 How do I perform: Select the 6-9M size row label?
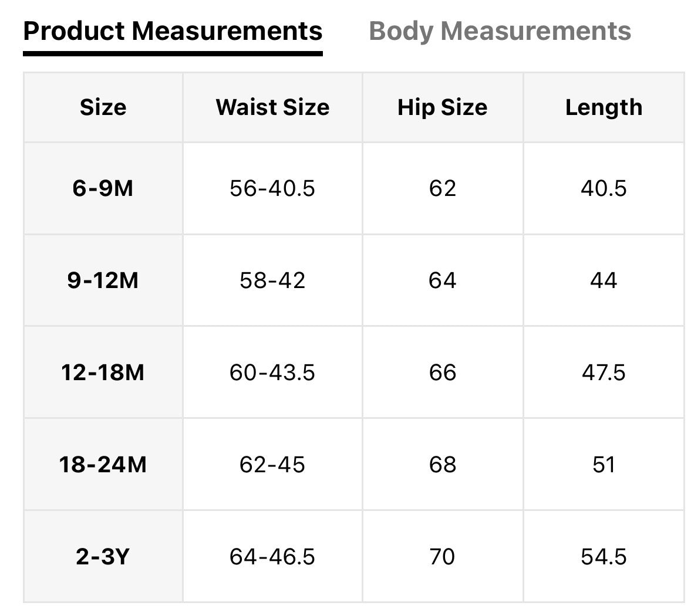[103, 188]
